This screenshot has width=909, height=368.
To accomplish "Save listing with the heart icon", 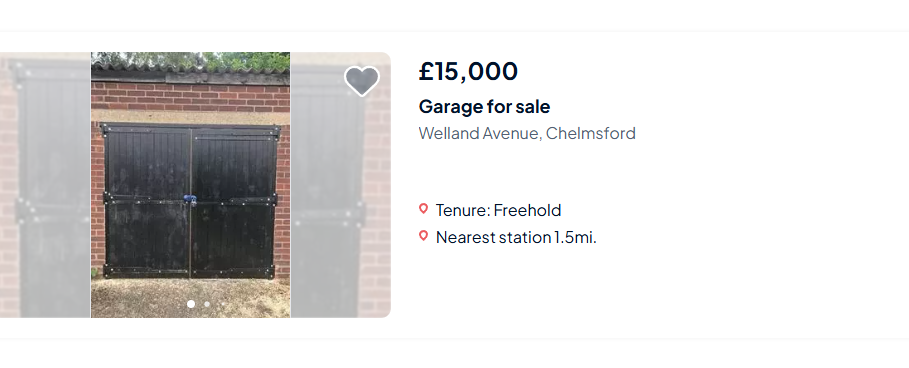I will 362,81.
